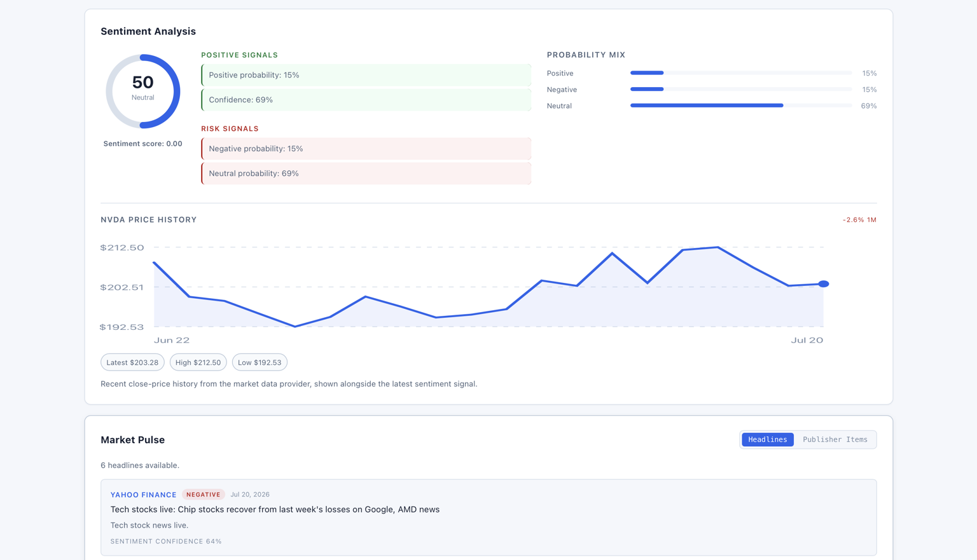Viewport: 977px width, 560px height.
Task: Click the PROBABILITY MIX heading
Action: point(586,55)
